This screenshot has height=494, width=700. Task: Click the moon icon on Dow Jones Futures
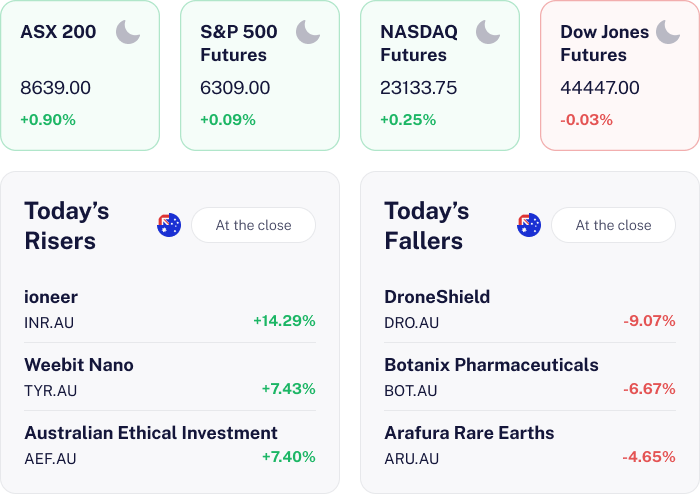pyautogui.click(x=667, y=32)
